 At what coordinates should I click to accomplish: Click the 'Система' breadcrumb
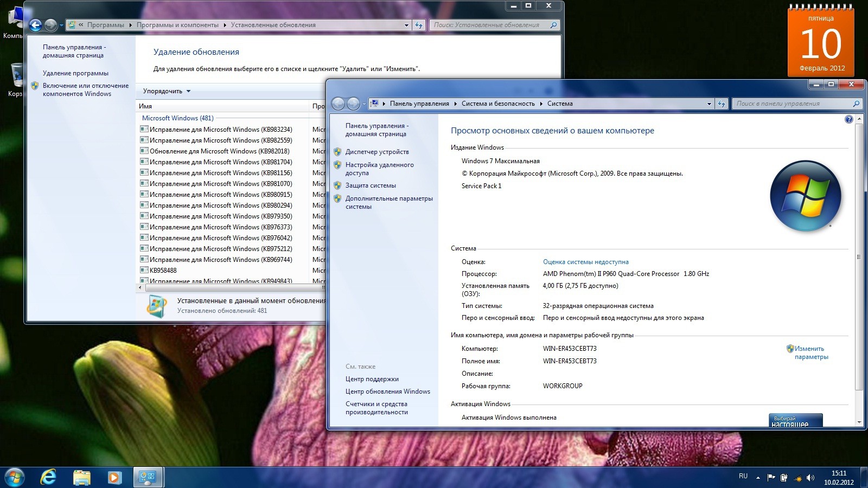coord(560,104)
